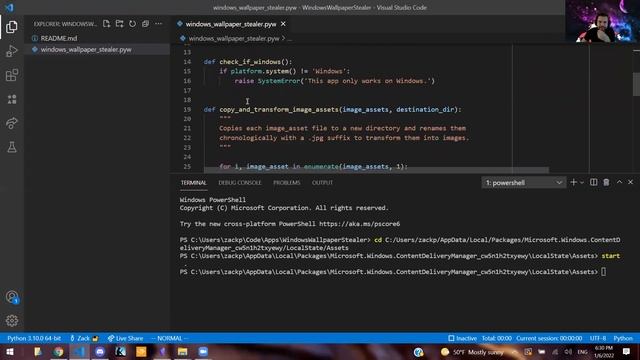Click Zack user entry in status bar
This screenshot has height=360, width=640.
(84, 338)
